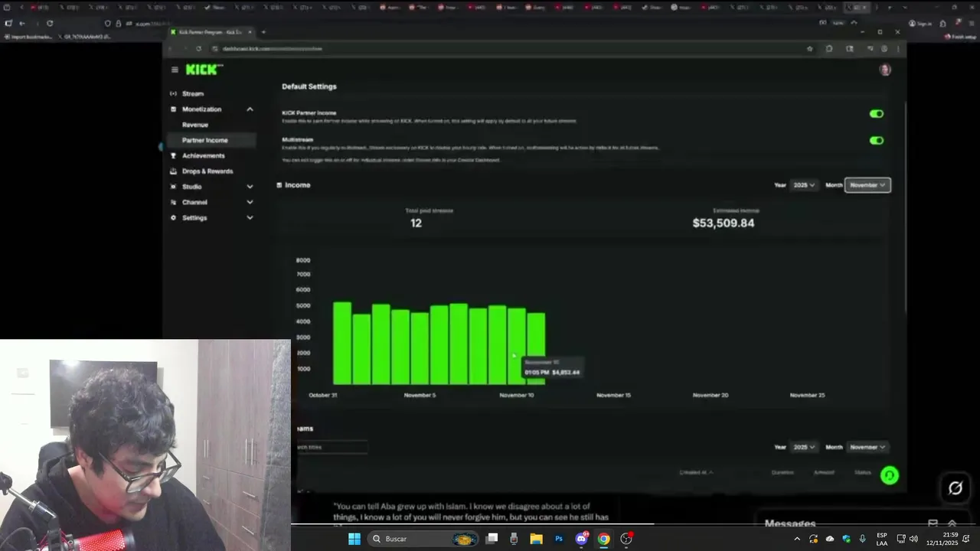Click the round icon above Messages panel
The image size is (980, 551).
(955, 488)
